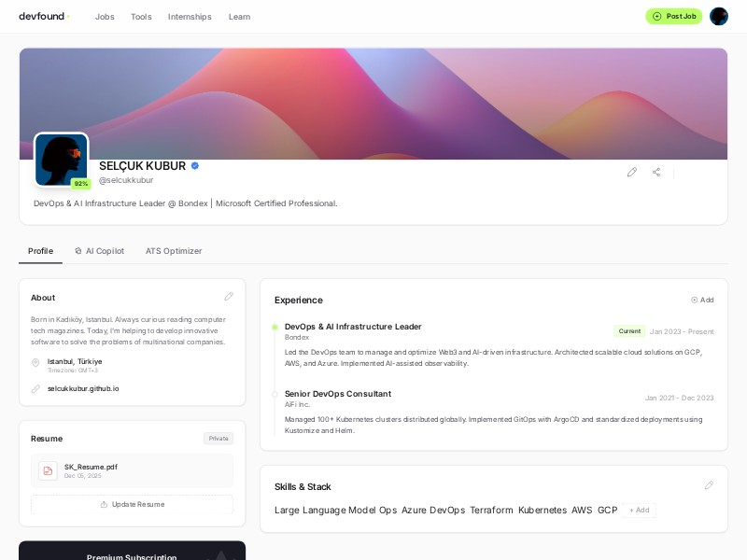Switch to the AI Copilot tab

(x=99, y=251)
